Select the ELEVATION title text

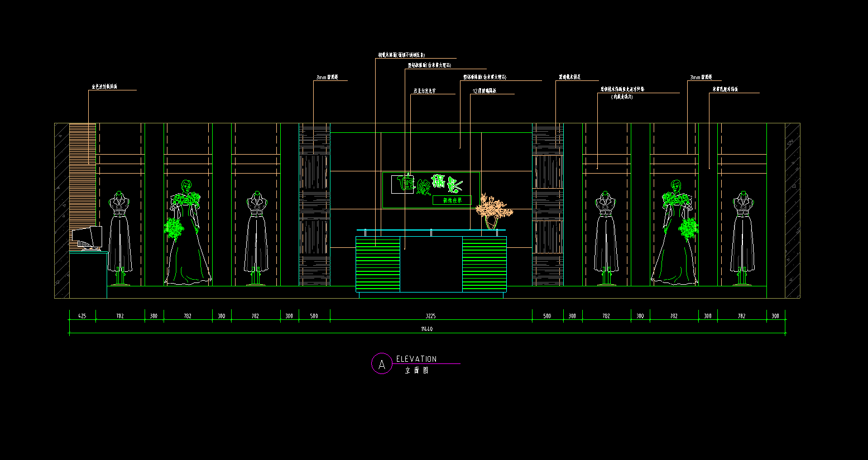(416, 359)
